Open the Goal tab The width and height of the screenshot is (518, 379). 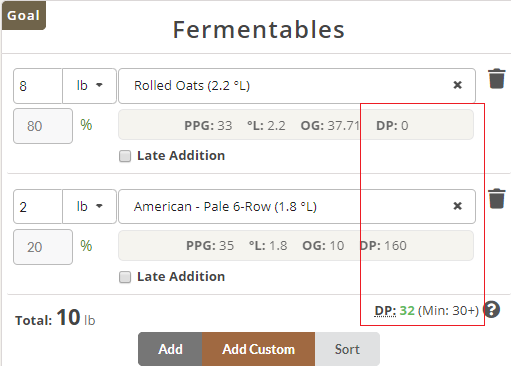(24, 15)
